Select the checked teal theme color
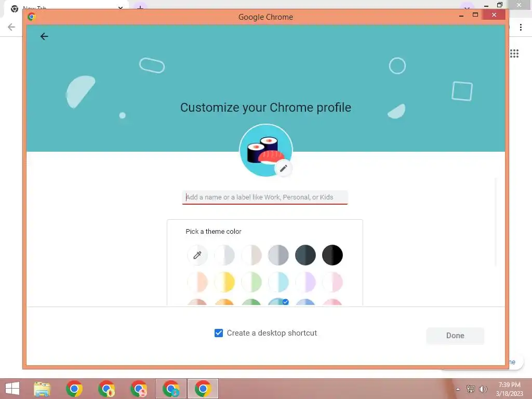This screenshot has width=532, height=399. (x=278, y=302)
